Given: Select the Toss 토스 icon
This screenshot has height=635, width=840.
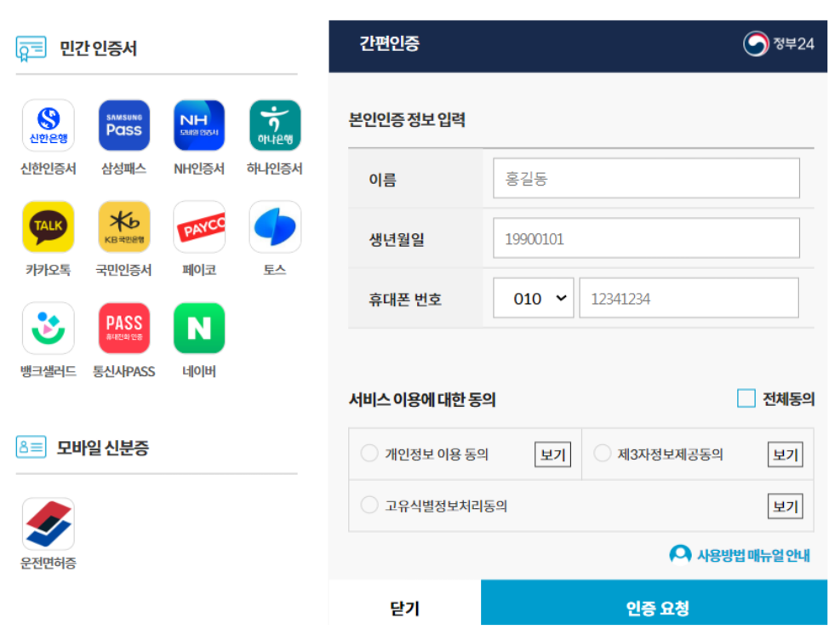Looking at the screenshot, I should click(275, 226).
